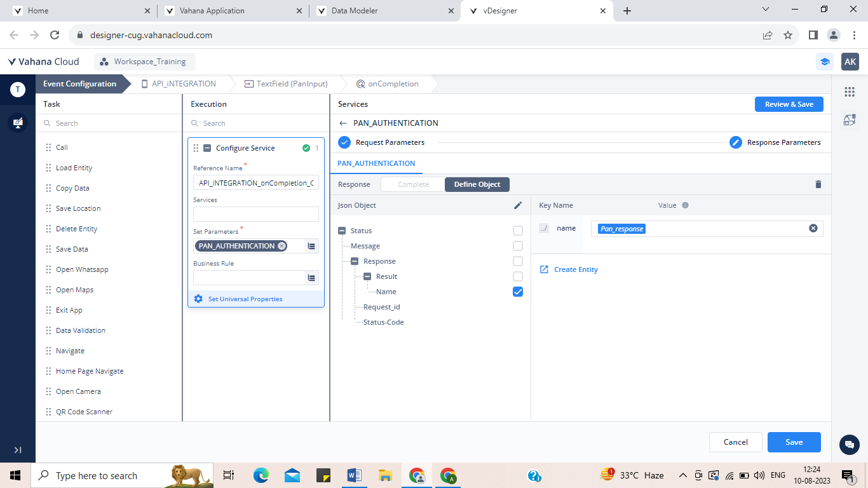Collapse the Configure Service card
The width and height of the screenshot is (868, 488).
207,148
